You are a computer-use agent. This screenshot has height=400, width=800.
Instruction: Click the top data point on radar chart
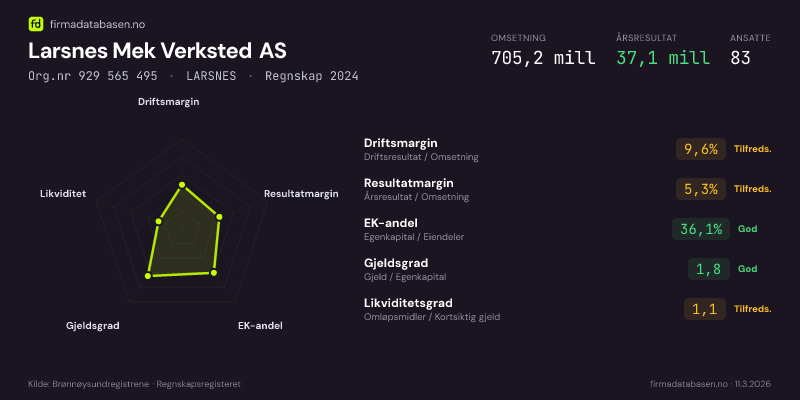181,184
